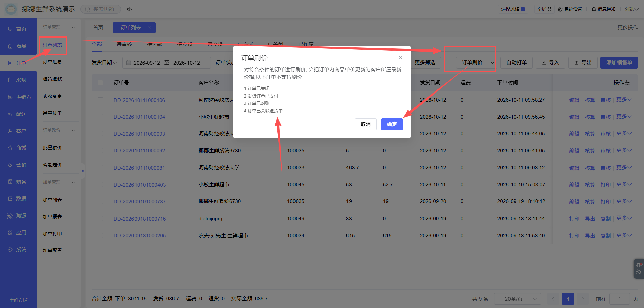This screenshot has height=308, width=644.
Task: Check the box for order DD-202610111000104
Action: 100,117
